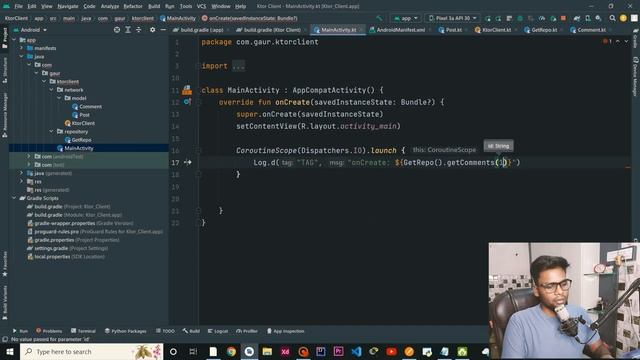Collapse the repository package node
This screenshot has width=640, height=360.
[x=52, y=131]
